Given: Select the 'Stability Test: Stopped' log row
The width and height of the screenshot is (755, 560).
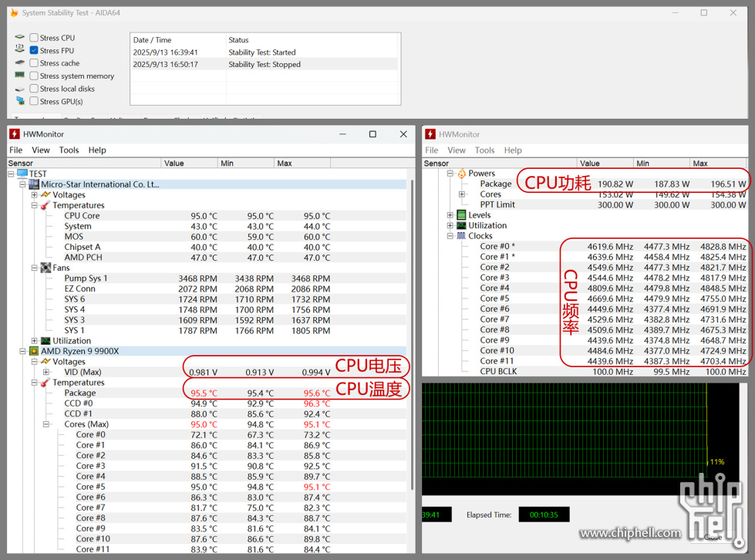Looking at the screenshot, I should [265, 65].
